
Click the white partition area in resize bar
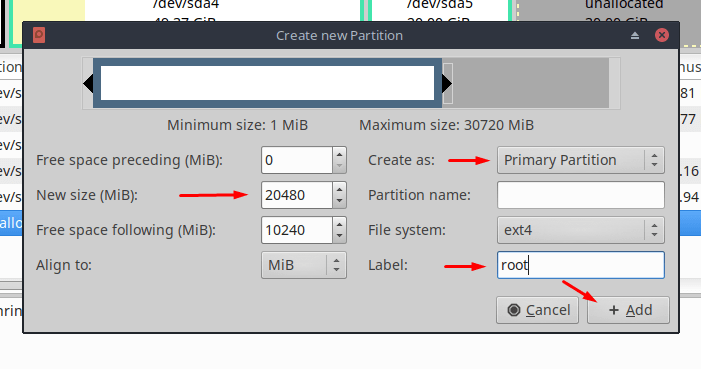[267, 83]
